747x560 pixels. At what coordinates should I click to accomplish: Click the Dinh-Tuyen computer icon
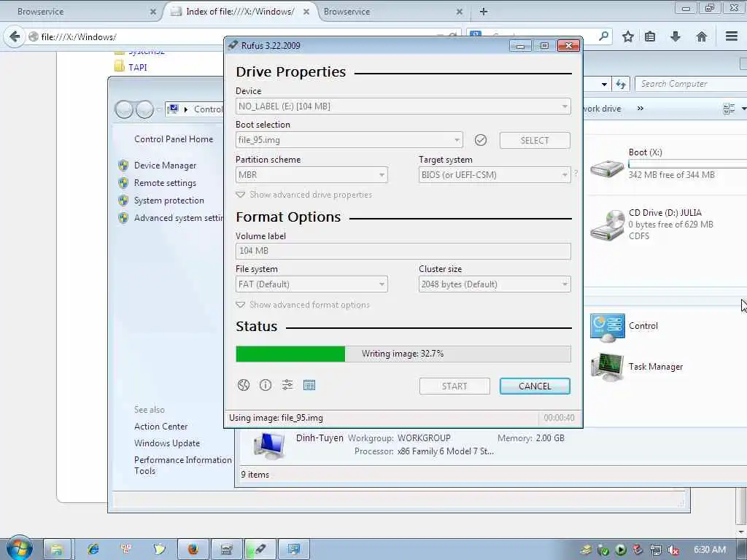tap(269, 445)
